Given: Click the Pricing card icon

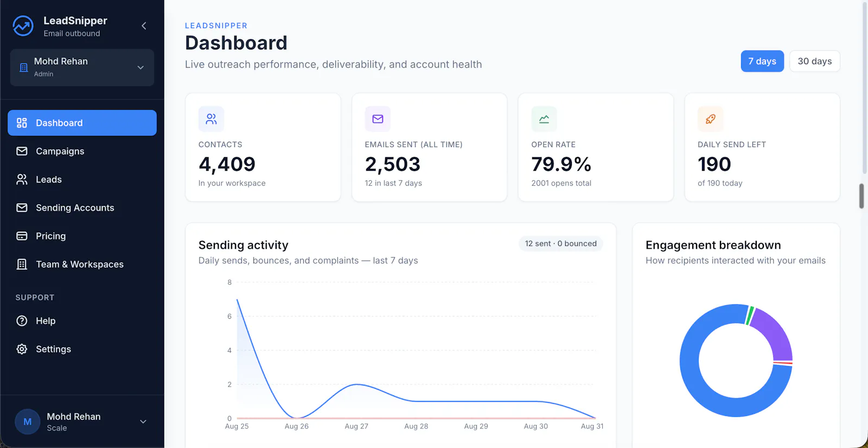Looking at the screenshot, I should (x=22, y=236).
